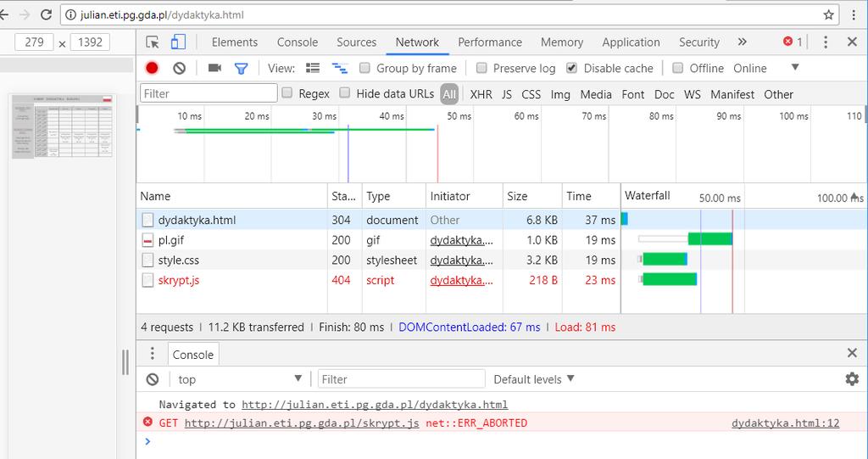Close the DevTools panel

[x=852, y=42]
